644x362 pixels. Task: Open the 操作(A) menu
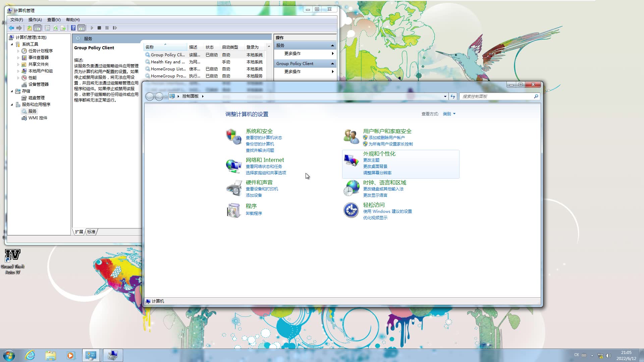point(35,19)
